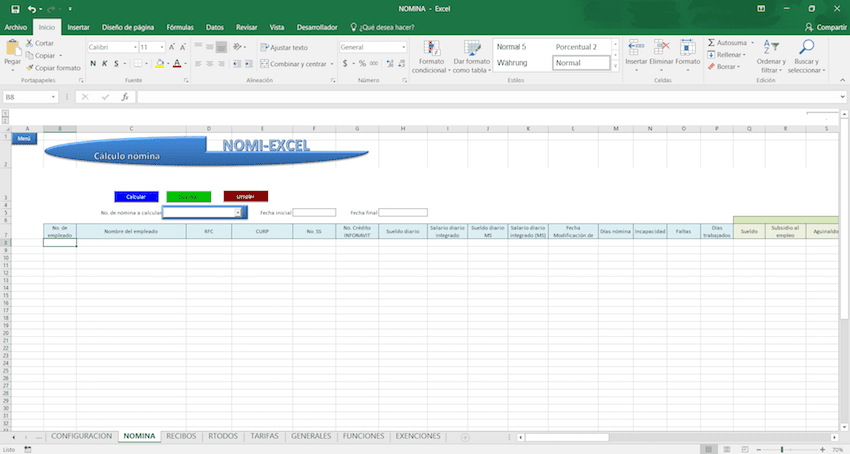Align text right
Screen dimensions: 850x454
[x=221, y=63]
